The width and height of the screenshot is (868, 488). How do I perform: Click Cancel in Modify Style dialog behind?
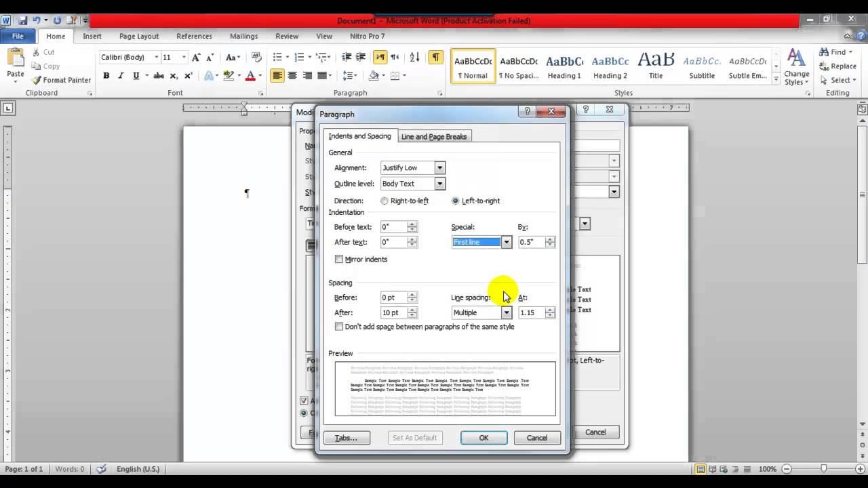(595, 432)
